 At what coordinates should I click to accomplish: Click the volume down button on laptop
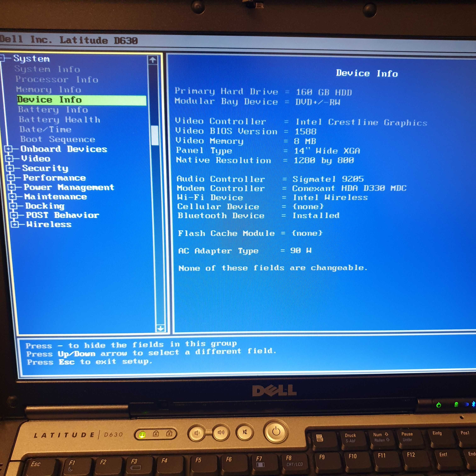(x=197, y=433)
